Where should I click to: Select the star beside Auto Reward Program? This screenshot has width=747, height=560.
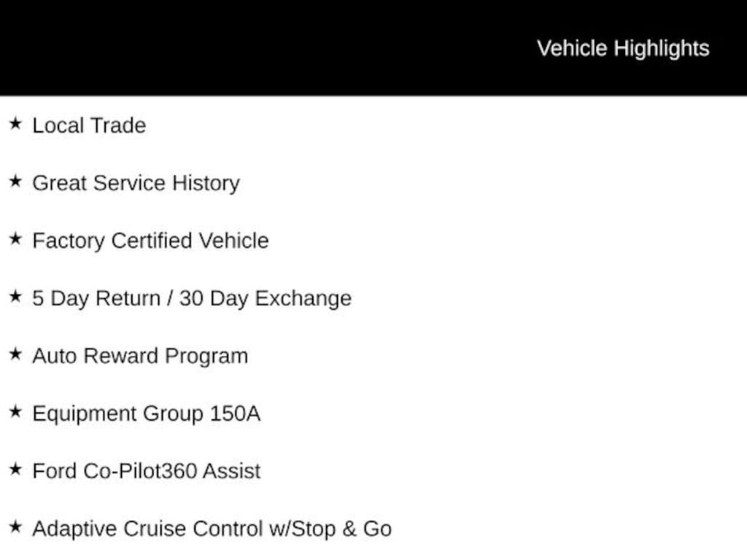coord(15,354)
